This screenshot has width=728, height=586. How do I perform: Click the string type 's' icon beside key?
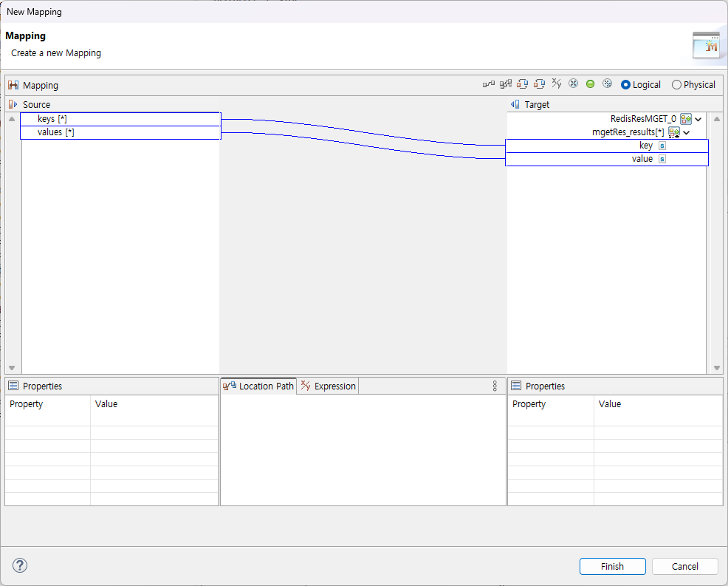pyautogui.click(x=662, y=146)
